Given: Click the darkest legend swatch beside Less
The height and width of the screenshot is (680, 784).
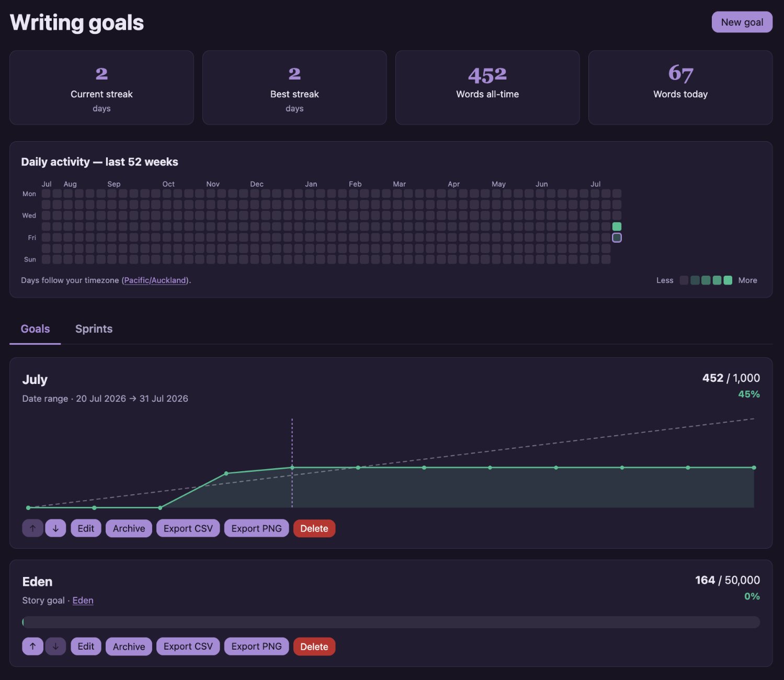Looking at the screenshot, I should [x=684, y=280].
